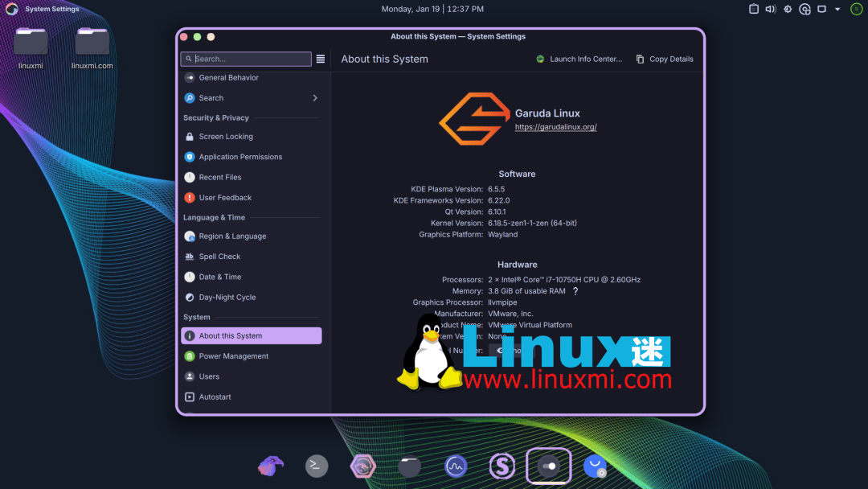This screenshot has height=489, width=868.
Task: Open Autostart settings
Action: (252, 397)
